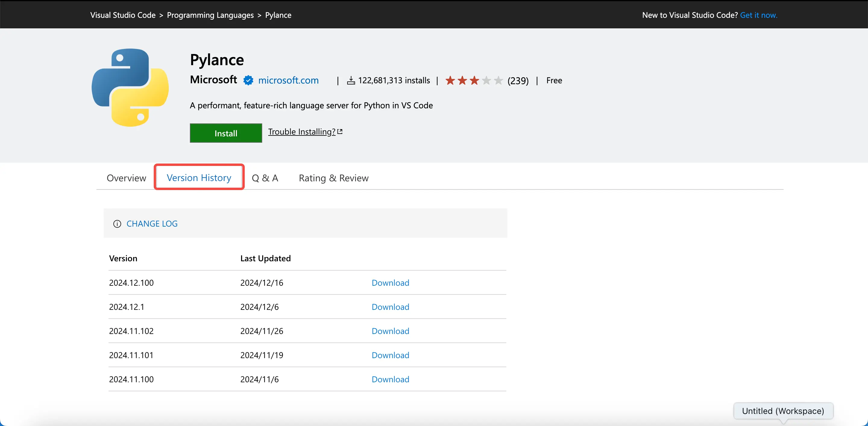Expand the CHANGE LOG section
The height and width of the screenshot is (426, 868).
coord(152,223)
